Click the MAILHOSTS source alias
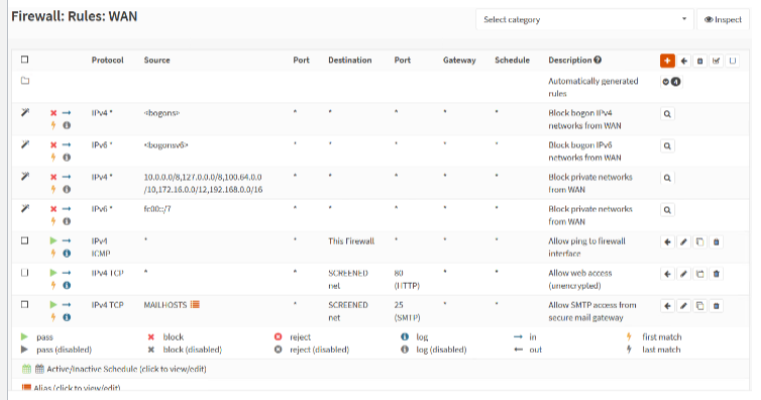This screenshot has height=400, width=761. pos(165,305)
